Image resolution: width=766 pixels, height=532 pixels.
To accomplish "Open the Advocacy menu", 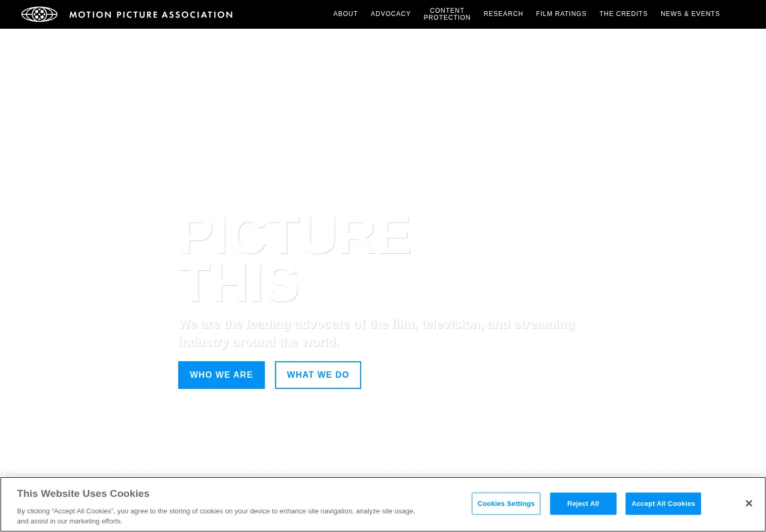I will 391,14.
